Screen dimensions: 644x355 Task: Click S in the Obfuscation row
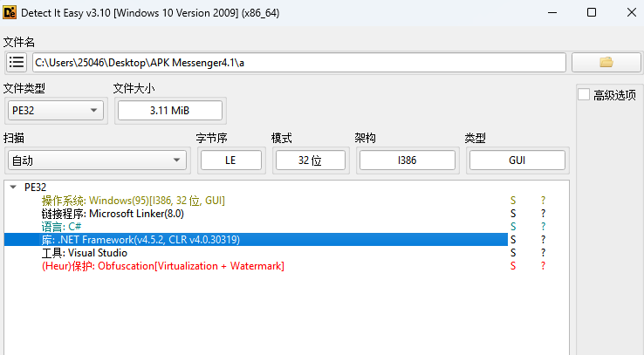513,266
